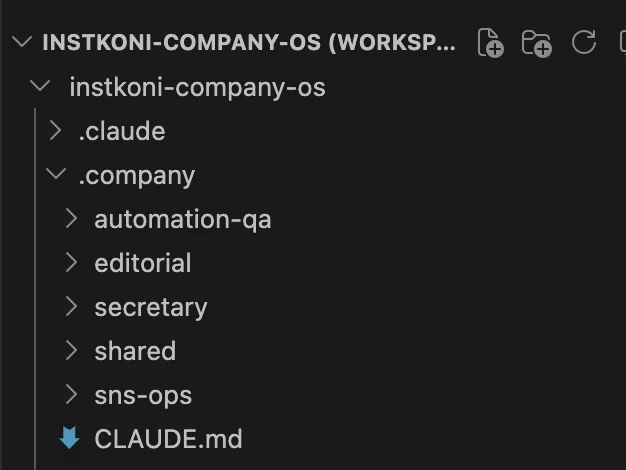
Task: Expand the secretary folder chevron
Action: click(71, 307)
